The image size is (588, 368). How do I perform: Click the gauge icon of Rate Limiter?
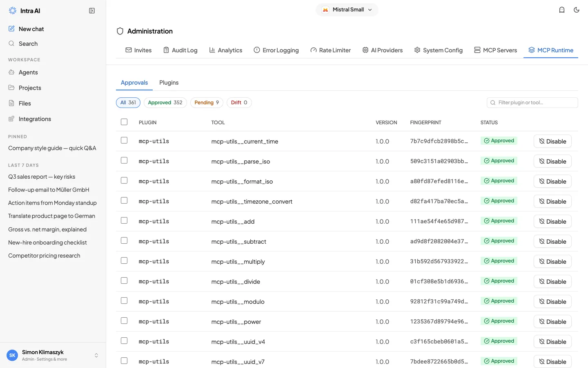tap(314, 50)
